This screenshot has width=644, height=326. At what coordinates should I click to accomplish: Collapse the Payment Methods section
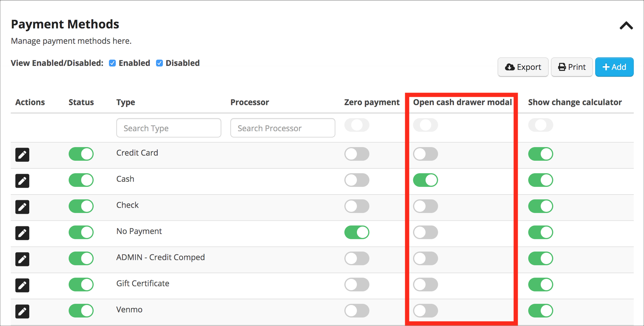(x=626, y=26)
